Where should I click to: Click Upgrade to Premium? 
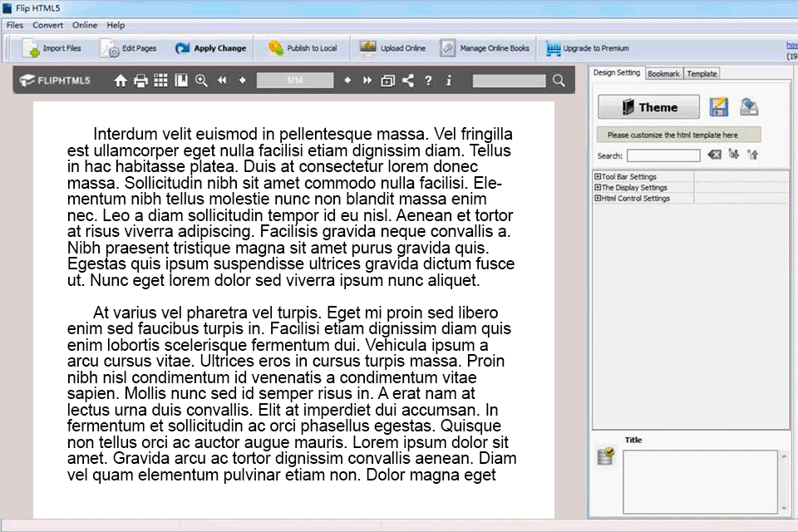pyautogui.click(x=588, y=48)
